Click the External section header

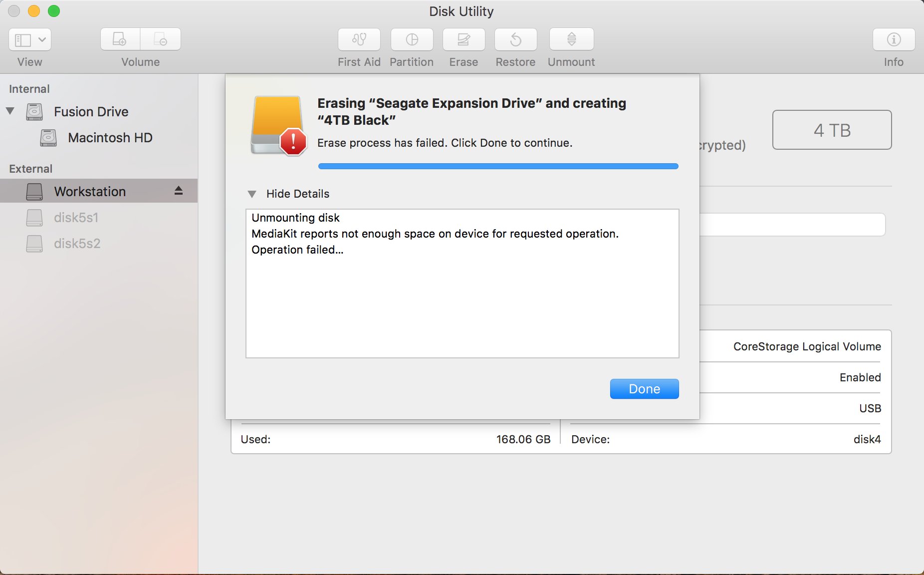click(x=30, y=169)
